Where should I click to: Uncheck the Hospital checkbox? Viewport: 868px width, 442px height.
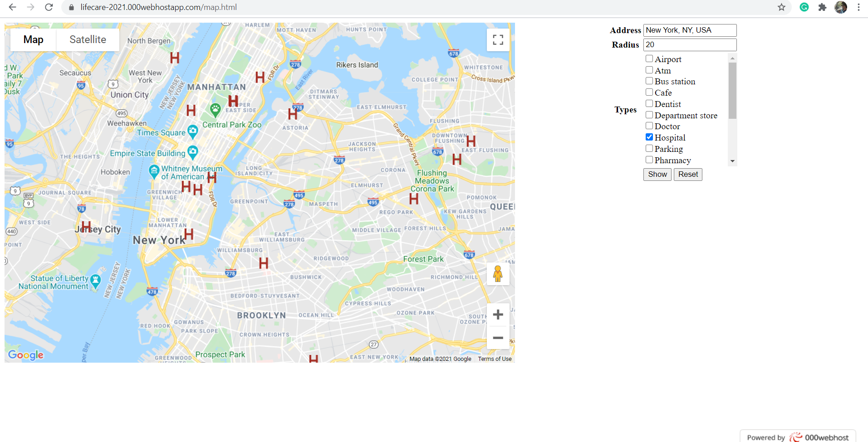coord(649,137)
